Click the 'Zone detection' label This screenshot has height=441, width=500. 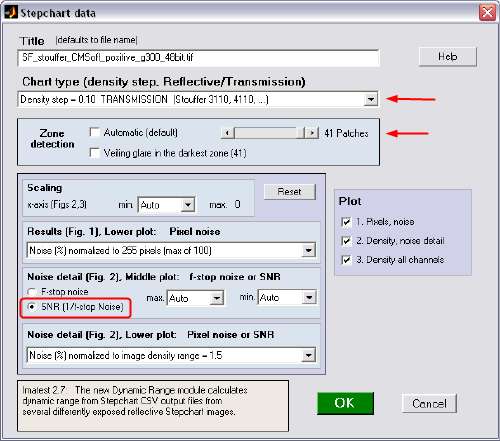coord(52,139)
